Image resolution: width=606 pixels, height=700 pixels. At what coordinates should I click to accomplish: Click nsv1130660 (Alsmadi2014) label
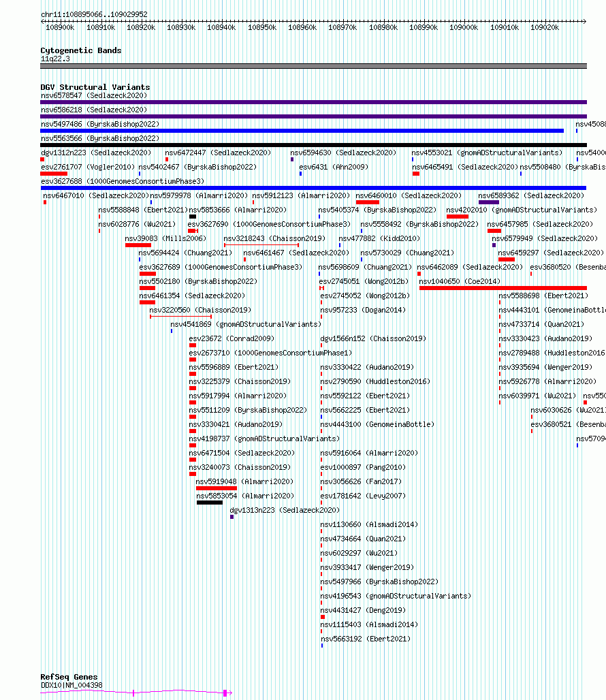pos(369,524)
